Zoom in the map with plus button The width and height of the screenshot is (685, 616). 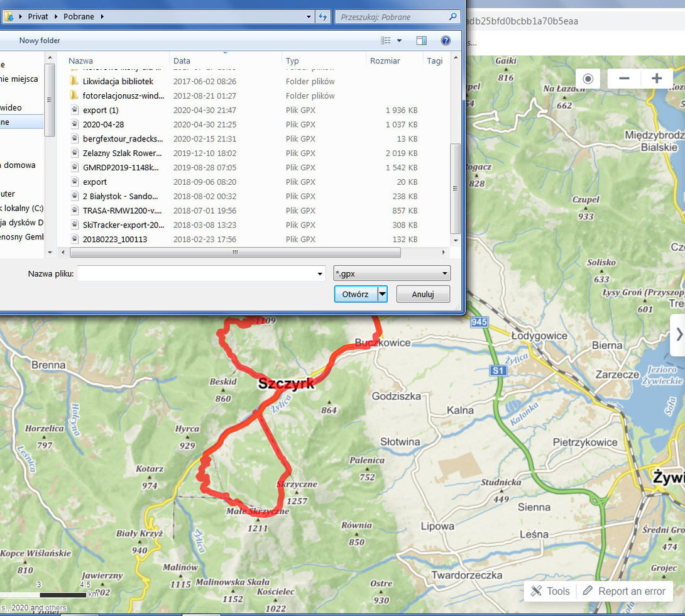click(x=656, y=79)
